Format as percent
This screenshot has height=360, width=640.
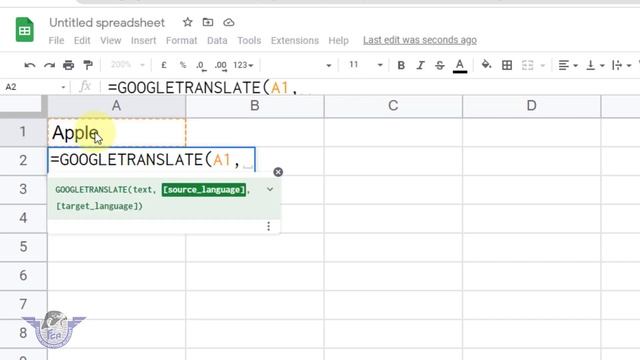[183, 65]
